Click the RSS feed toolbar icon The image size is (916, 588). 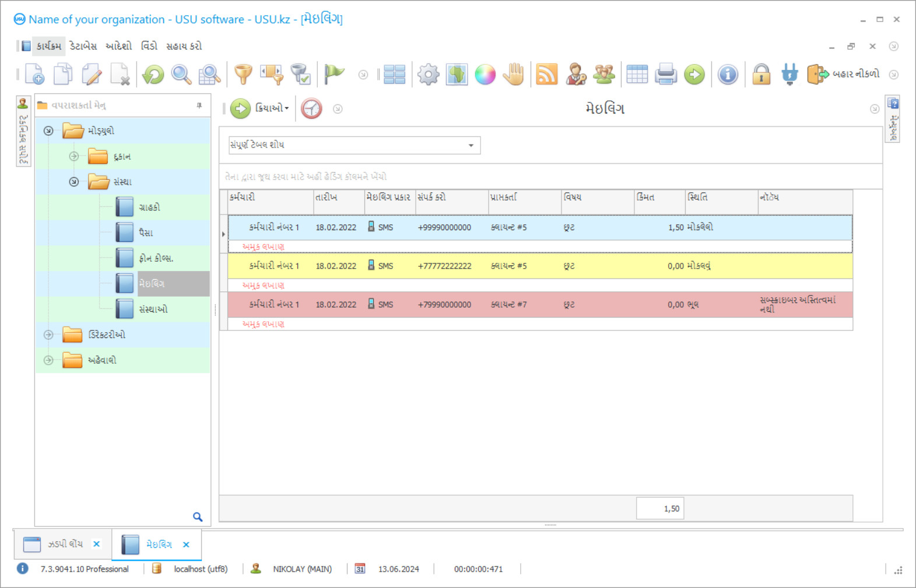coord(546,75)
